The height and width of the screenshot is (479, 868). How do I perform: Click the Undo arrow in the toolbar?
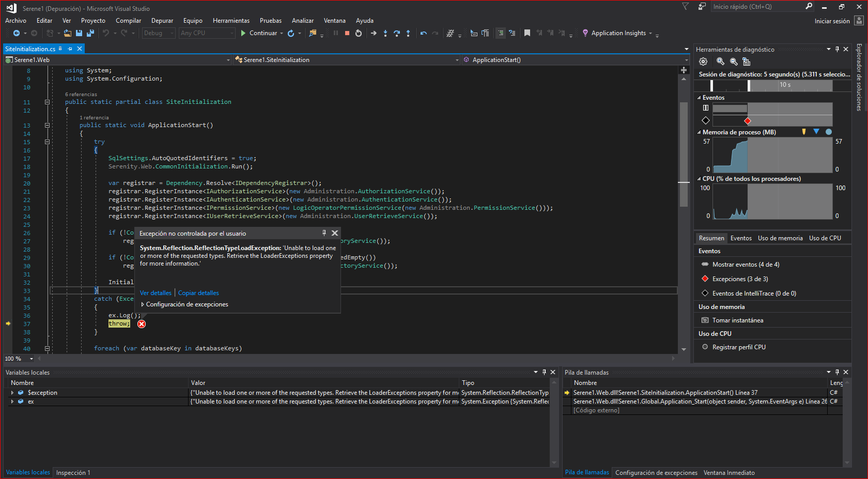coord(106,33)
